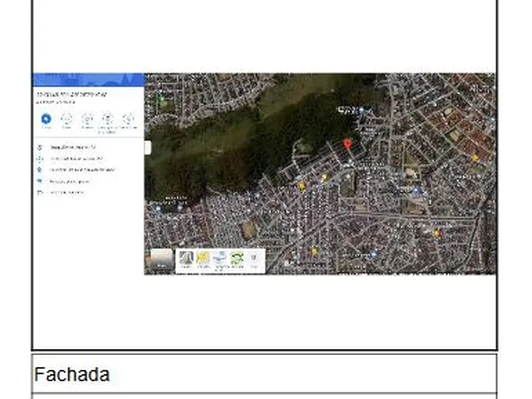Click the map layers thumbnail at bottom-left
532x399 pixels.
click(162, 260)
